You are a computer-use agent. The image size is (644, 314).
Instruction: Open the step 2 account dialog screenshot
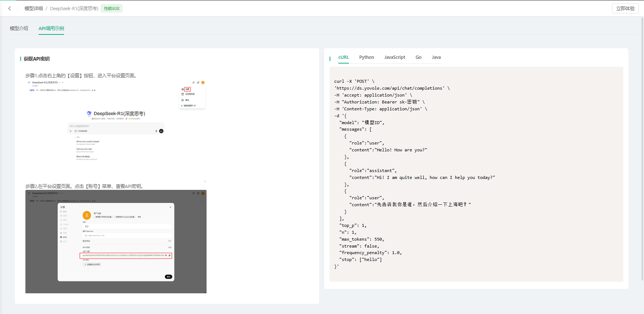pos(116,241)
